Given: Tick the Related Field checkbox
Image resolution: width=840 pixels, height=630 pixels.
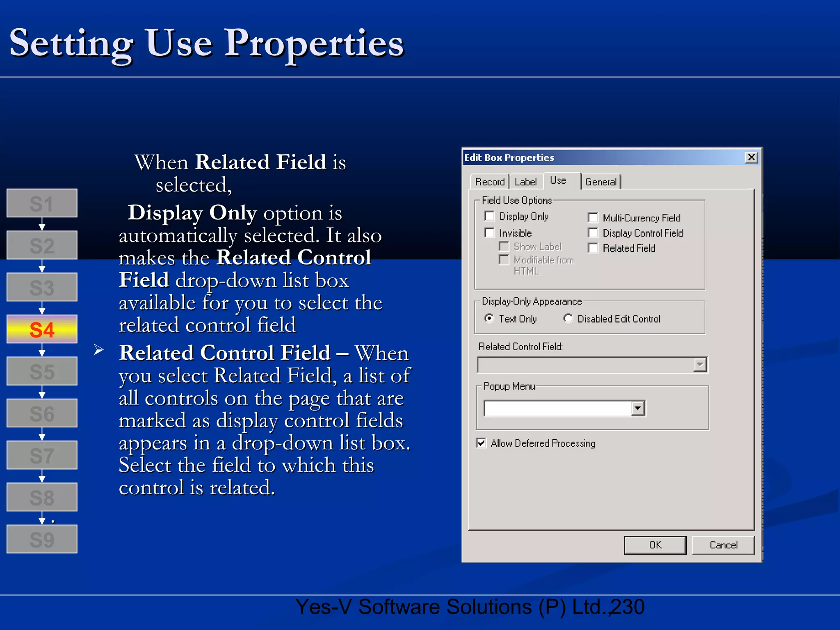Looking at the screenshot, I should coord(593,248).
